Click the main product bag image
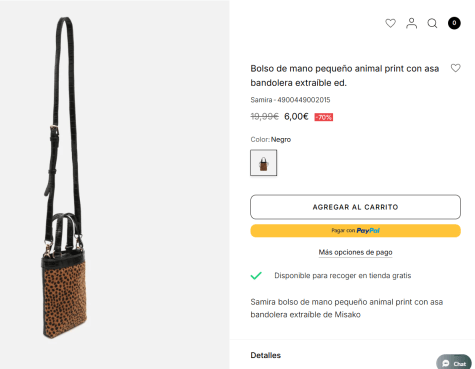The image size is (475, 369). coord(65,178)
